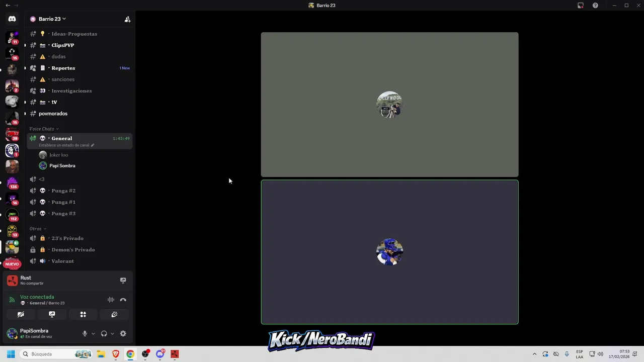The image size is (644, 362).
Task: Open the help question mark icon
Action: tap(595, 6)
